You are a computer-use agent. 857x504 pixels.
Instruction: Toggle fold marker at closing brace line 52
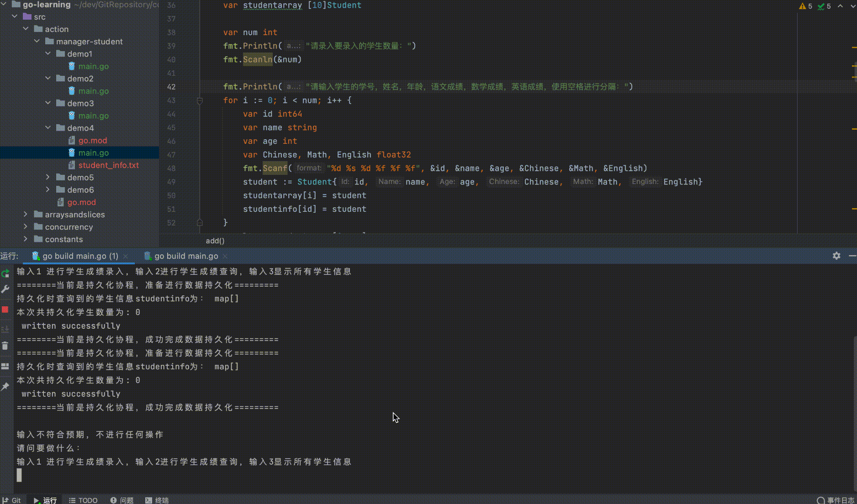coord(200,222)
